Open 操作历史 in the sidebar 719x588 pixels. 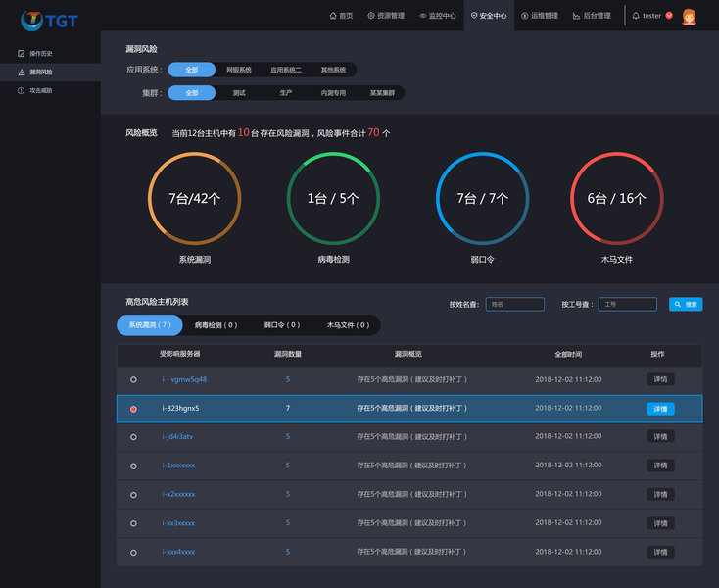point(41,54)
